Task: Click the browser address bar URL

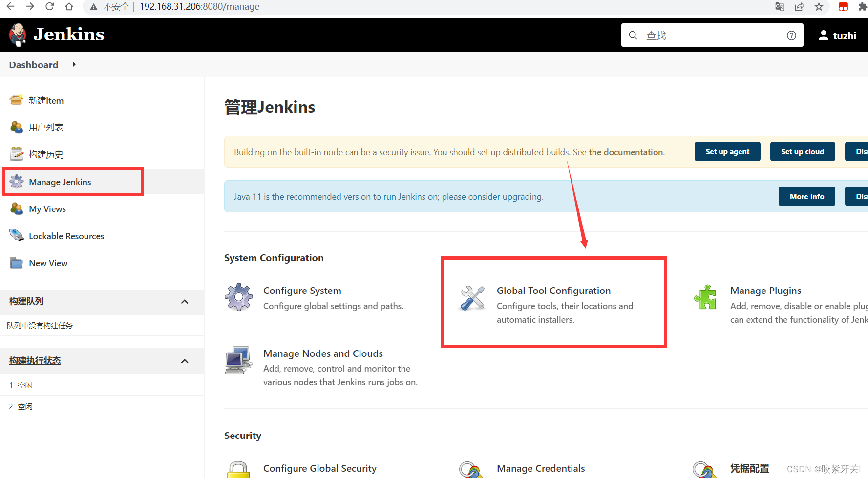Action: (x=199, y=7)
